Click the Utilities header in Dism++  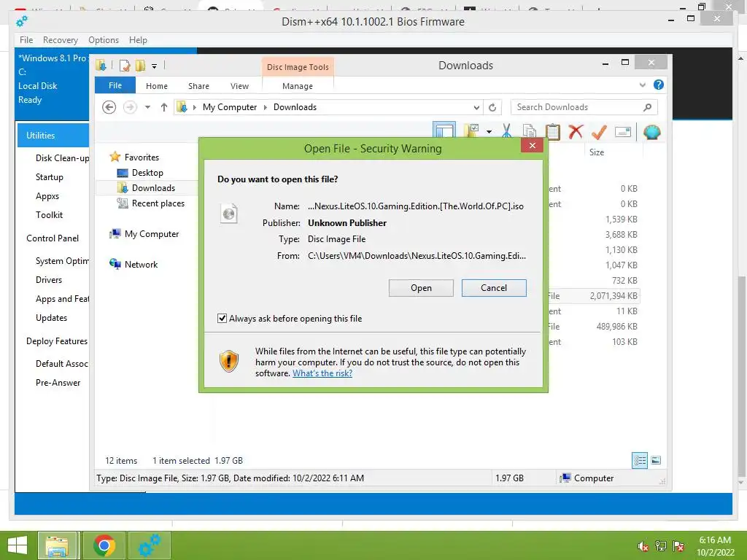[x=53, y=135]
